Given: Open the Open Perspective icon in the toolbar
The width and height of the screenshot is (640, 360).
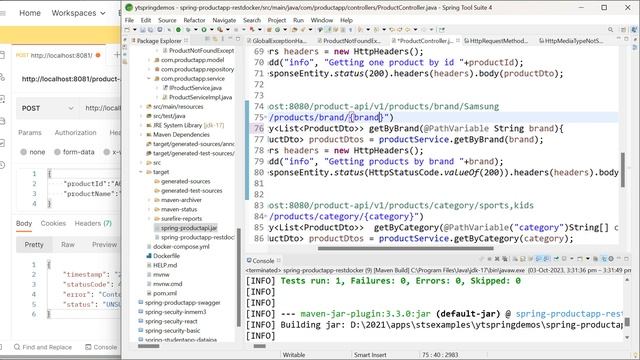Looking at the screenshot, I should 623,29.
